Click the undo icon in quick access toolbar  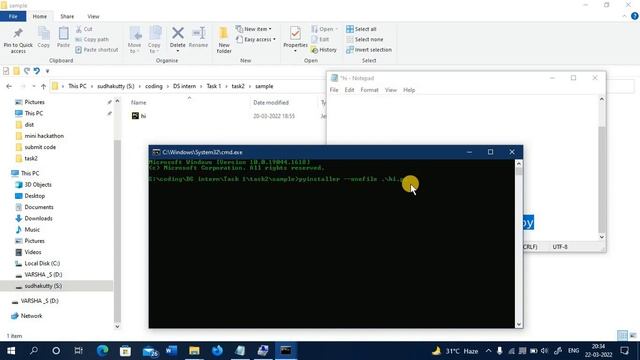[x=37, y=71]
